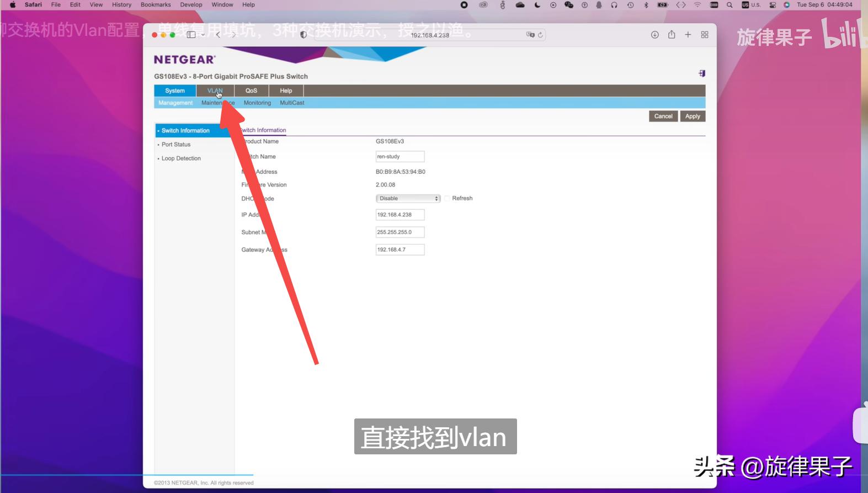Click the NETGEAR logo

pyautogui.click(x=184, y=60)
